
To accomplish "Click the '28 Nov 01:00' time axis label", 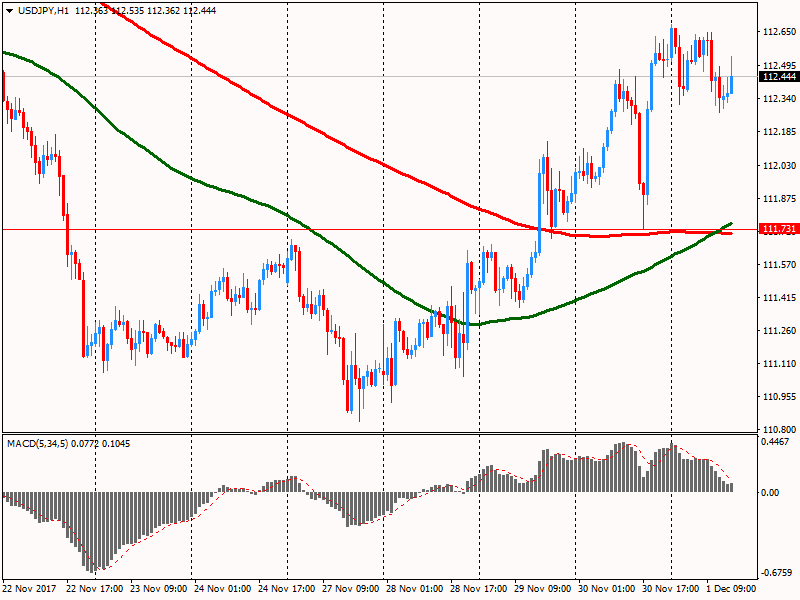I will click(x=414, y=589).
